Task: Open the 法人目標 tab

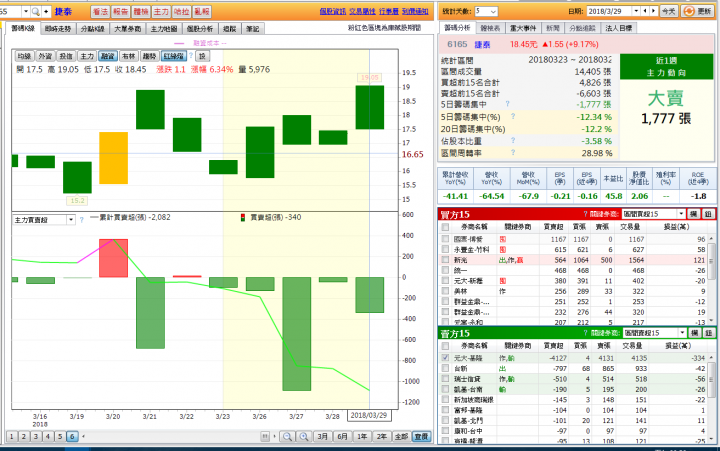Action: tap(619, 28)
